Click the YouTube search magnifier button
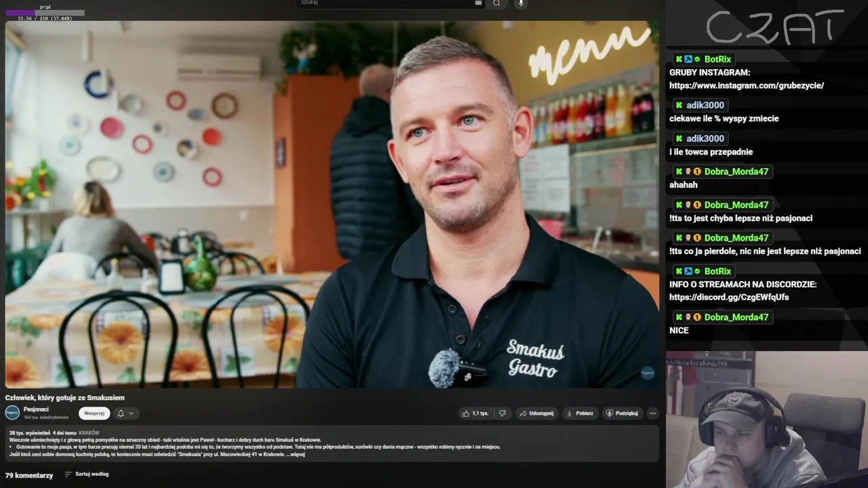868x488 pixels. (x=496, y=3)
